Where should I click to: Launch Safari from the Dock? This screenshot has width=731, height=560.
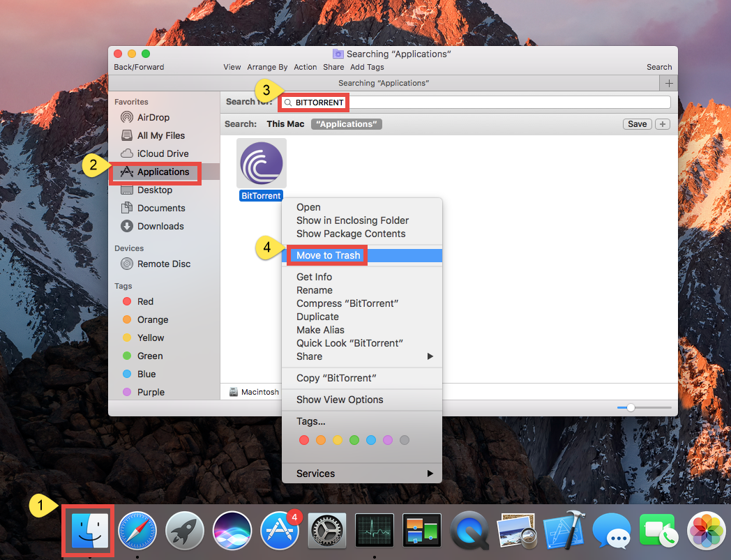(137, 530)
